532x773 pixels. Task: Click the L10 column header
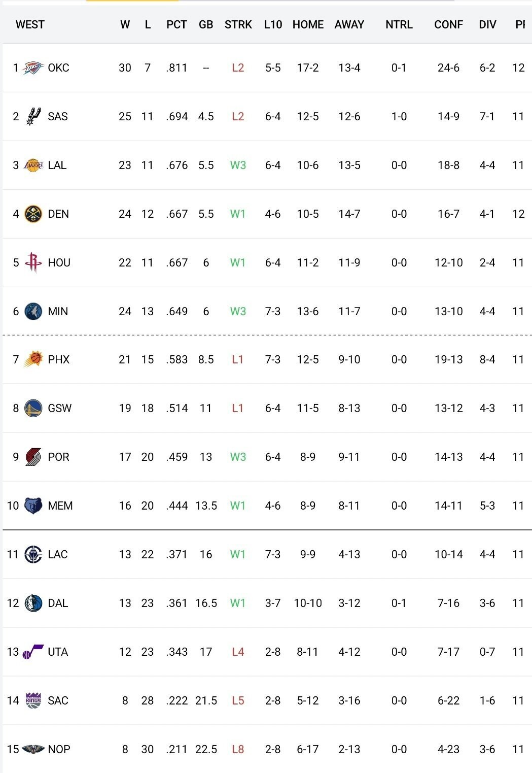pos(273,24)
